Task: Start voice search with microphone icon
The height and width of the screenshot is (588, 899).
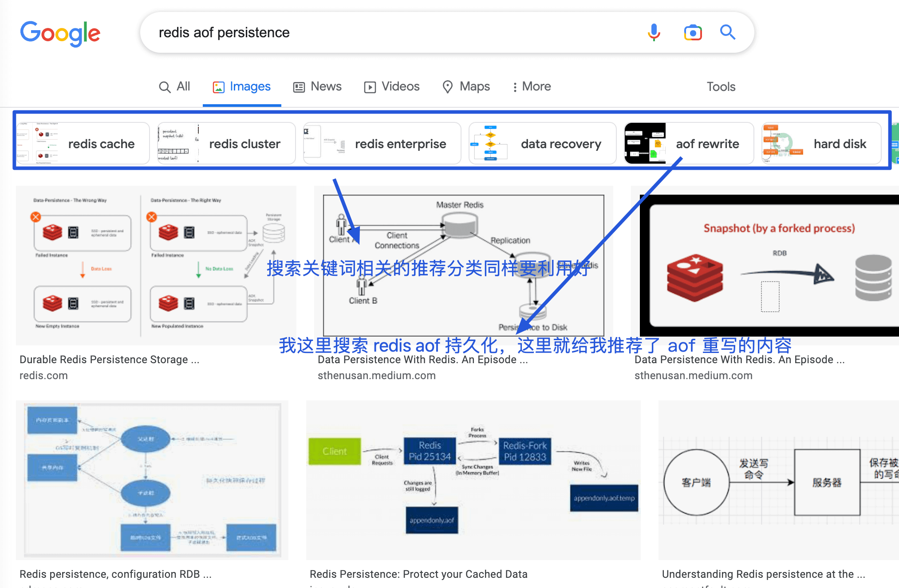Action: click(654, 32)
